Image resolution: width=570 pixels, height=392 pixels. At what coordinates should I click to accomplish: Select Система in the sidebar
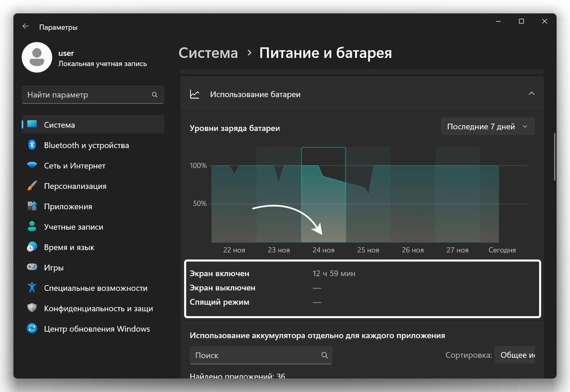[60, 124]
